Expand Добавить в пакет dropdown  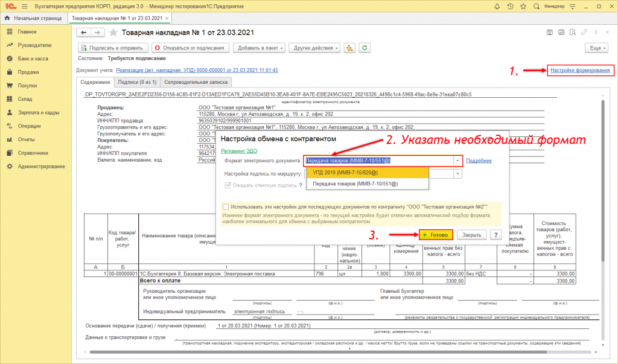pos(260,48)
